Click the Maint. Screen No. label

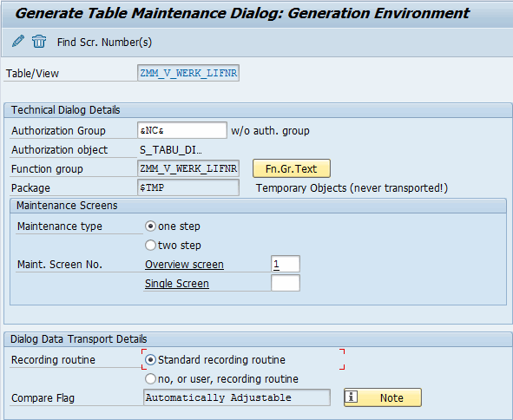click(60, 265)
